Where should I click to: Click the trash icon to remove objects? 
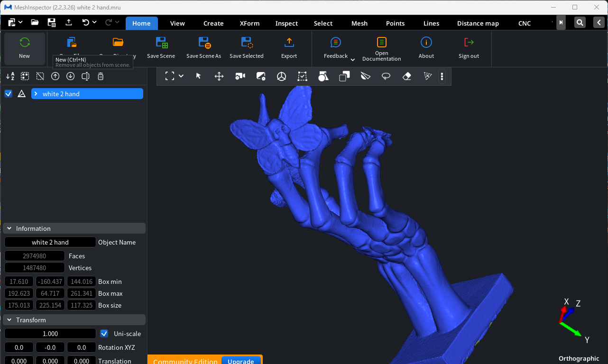101,76
